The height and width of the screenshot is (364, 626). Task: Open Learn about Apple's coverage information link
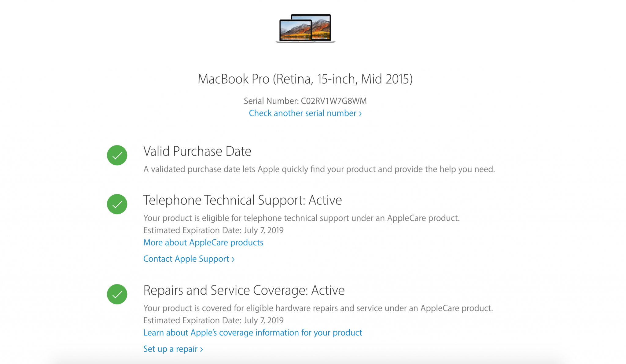(x=253, y=333)
